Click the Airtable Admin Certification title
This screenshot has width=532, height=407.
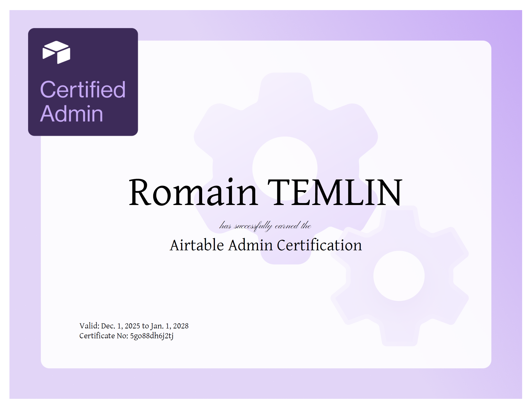(266, 245)
